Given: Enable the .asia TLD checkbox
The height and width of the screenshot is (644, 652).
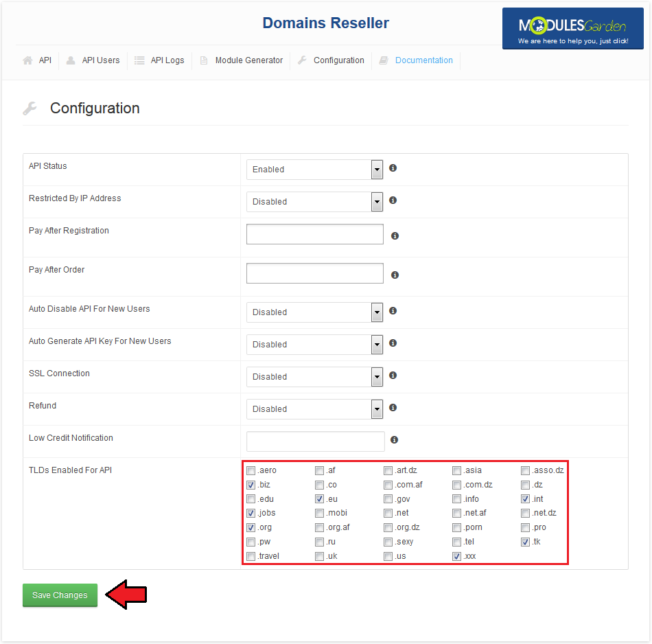Looking at the screenshot, I should [456, 470].
